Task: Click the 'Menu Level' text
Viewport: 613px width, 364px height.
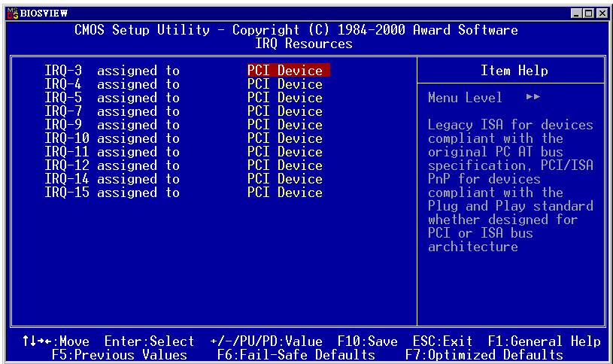Action: 465,97
